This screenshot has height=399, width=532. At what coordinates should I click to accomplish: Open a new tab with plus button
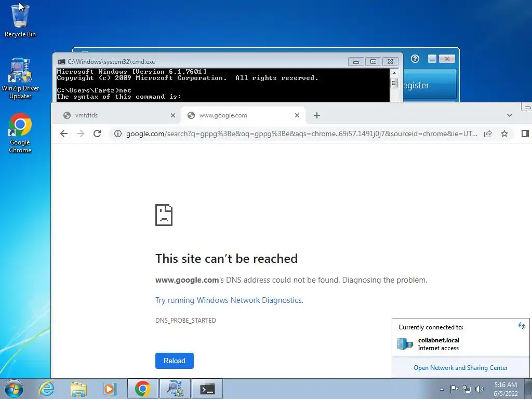(x=316, y=115)
